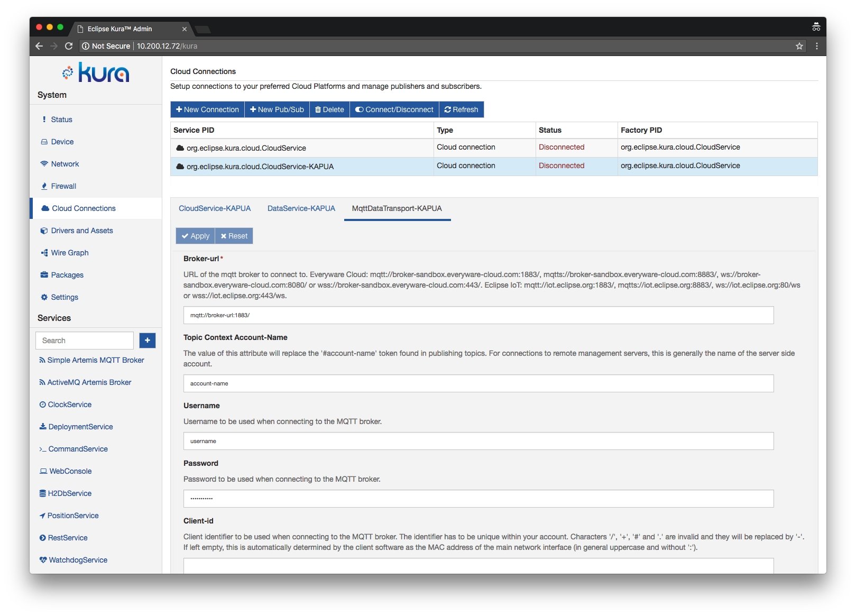Refresh the cloud connections list
Image resolution: width=856 pixels, height=616 pixels.
[461, 109]
